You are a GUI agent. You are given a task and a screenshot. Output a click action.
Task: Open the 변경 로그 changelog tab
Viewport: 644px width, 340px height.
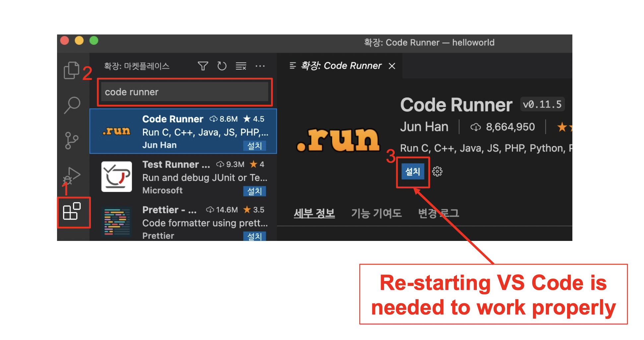coord(438,213)
